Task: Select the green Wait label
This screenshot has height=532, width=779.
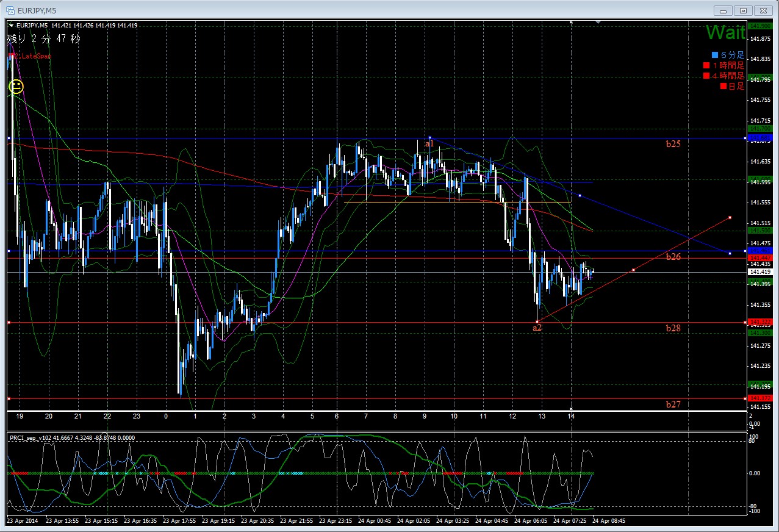Action: (725, 33)
